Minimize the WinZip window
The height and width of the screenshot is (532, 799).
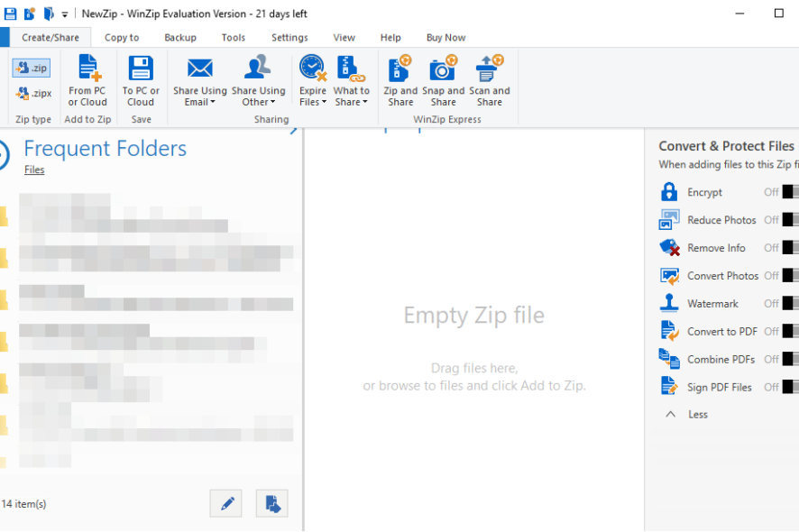click(x=739, y=14)
